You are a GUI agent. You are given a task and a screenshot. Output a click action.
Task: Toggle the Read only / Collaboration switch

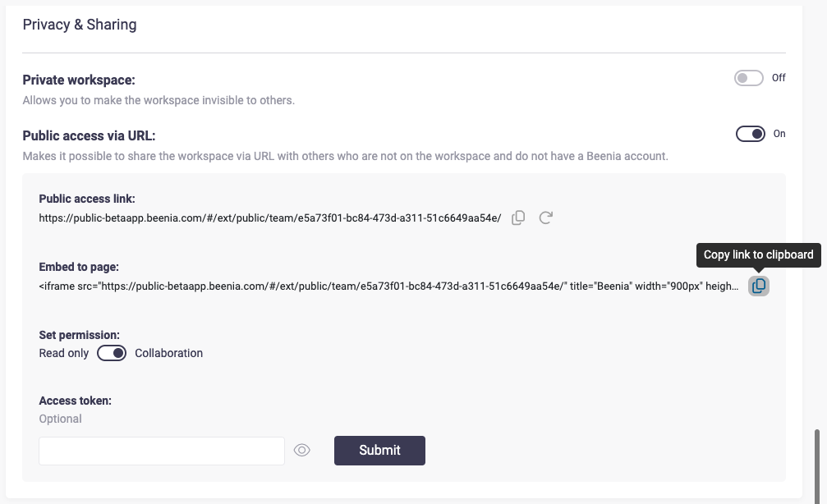tap(112, 353)
